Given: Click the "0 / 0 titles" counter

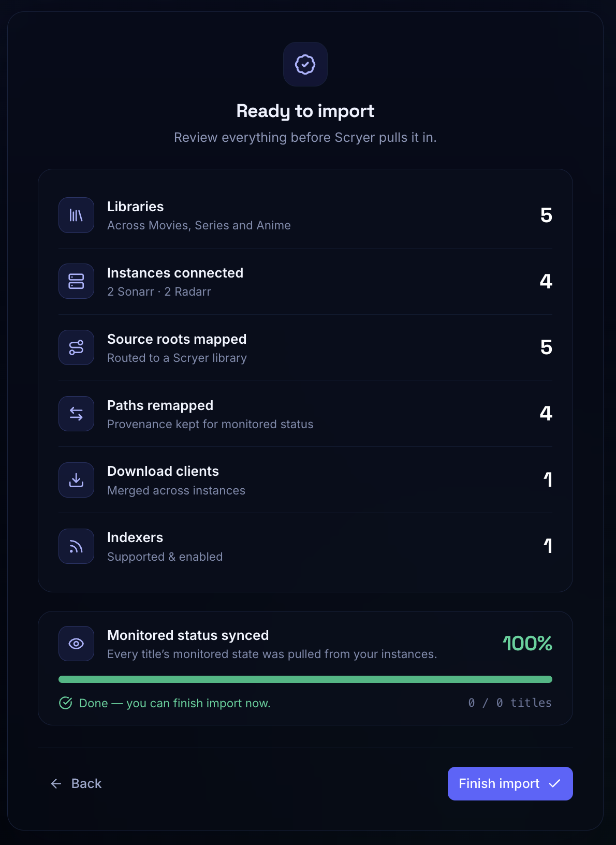Looking at the screenshot, I should [x=510, y=703].
